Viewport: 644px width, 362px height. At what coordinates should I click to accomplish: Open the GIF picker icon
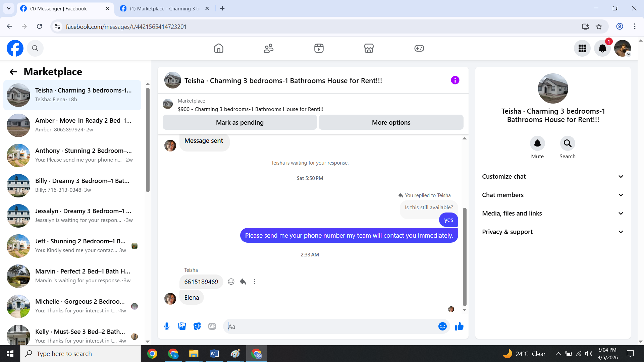click(212, 326)
